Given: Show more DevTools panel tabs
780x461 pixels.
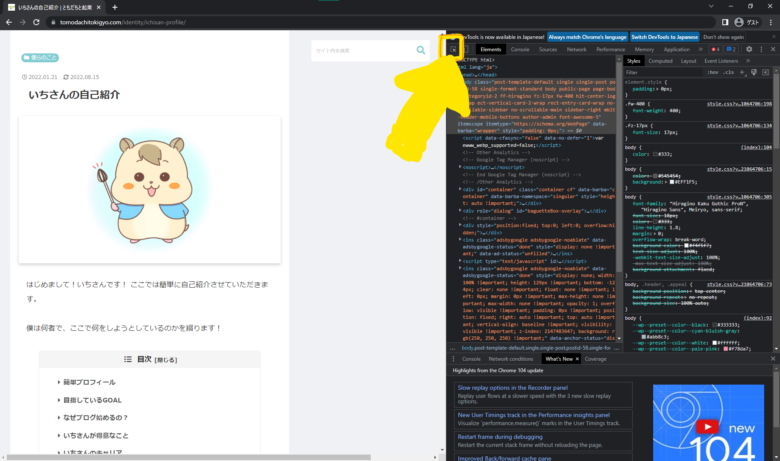Looking at the screenshot, I should click(x=701, y=49).
